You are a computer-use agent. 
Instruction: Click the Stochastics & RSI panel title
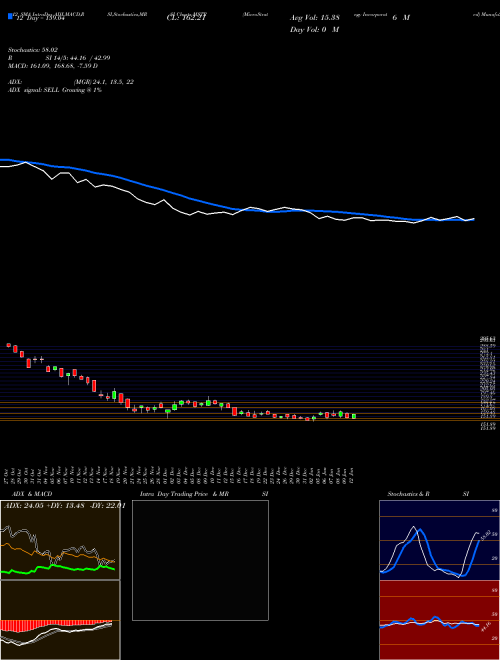428,494
